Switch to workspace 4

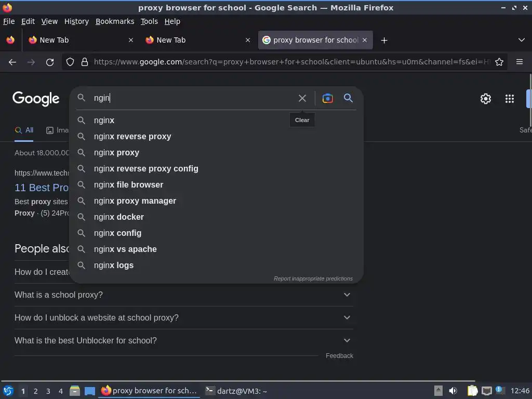[x=61, y=391]
